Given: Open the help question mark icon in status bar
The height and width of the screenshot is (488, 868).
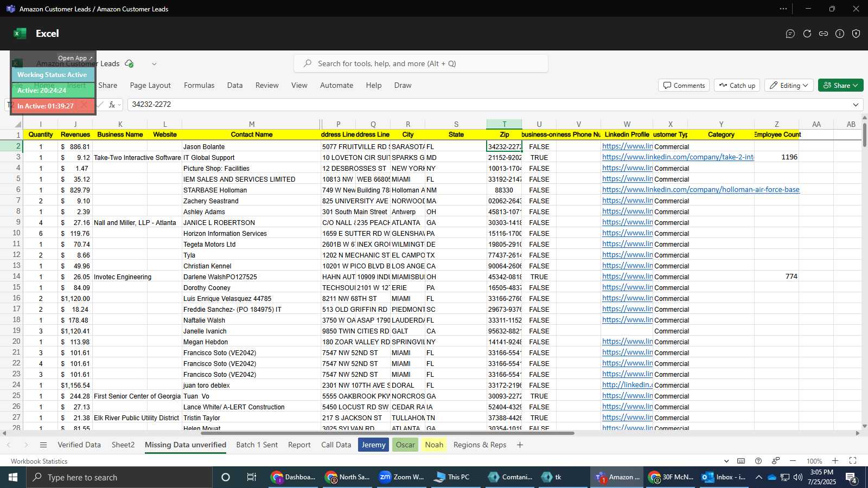Looking at the screenshot, I should pyautogui.click(x=758, y=461).
